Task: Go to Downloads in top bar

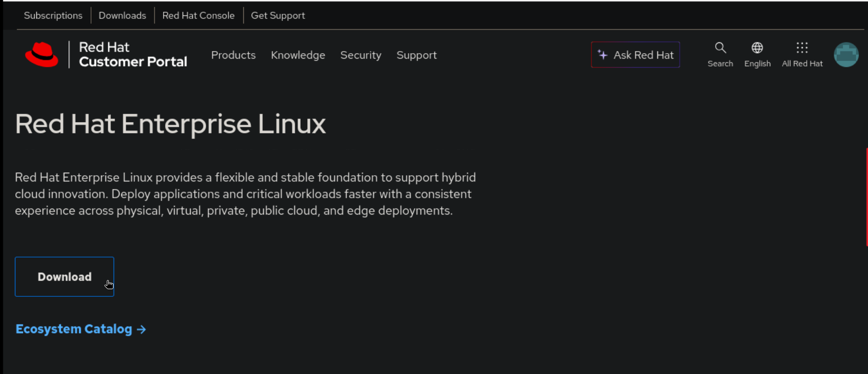Action: pos(122,15)
